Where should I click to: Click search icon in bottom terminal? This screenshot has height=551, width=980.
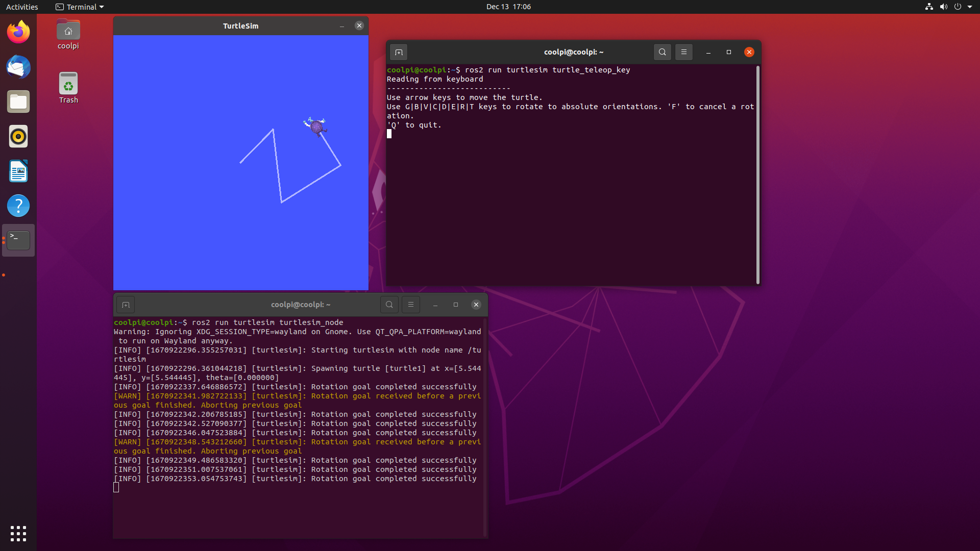pos(389,305)
